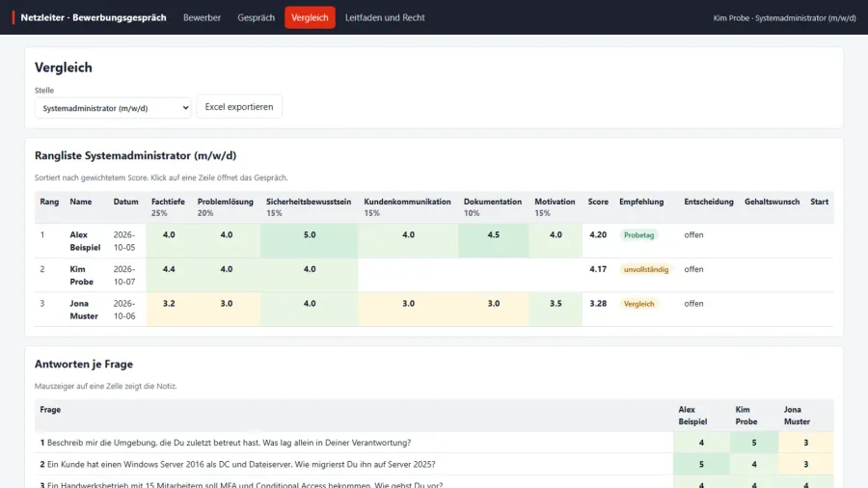868x488 pixels.
Task: Click the date 2026-10-05
Action: [x=124, y=241]
